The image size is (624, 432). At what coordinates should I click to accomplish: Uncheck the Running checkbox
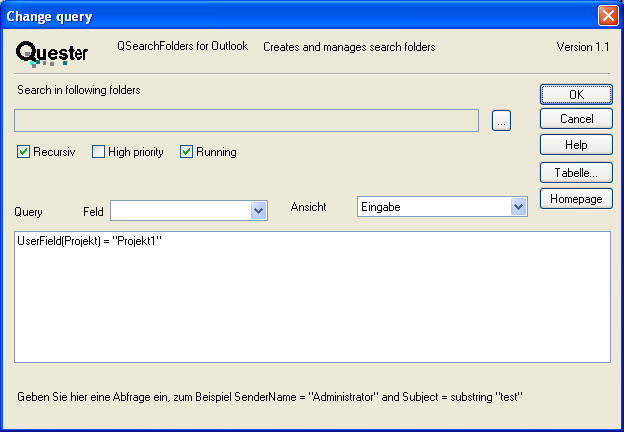[186, 152]
